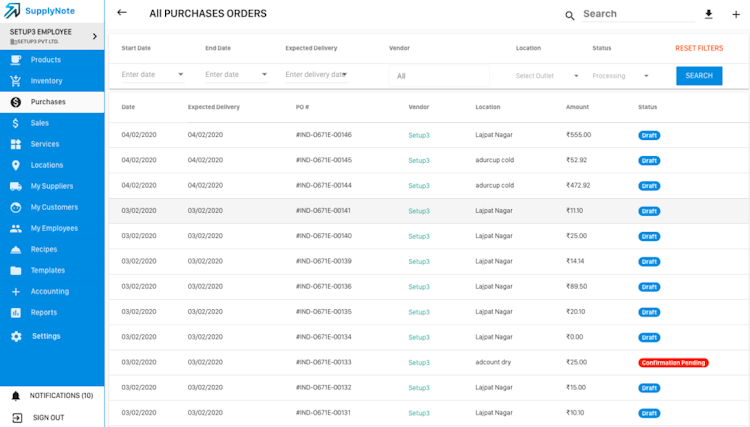Viewport: 750px width, 427px height.
Task: Go to Sales menu item
Action: tap(40, 123)
